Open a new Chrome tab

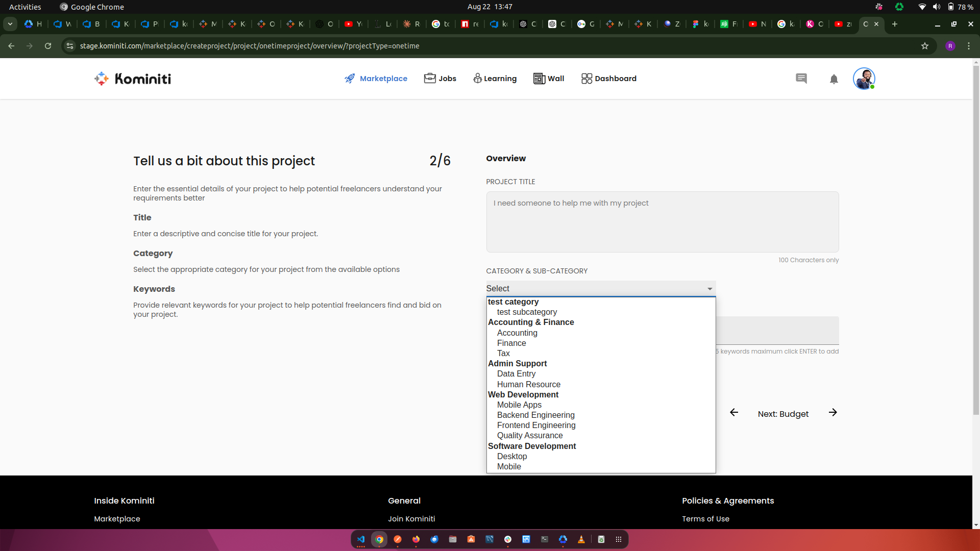895,24
